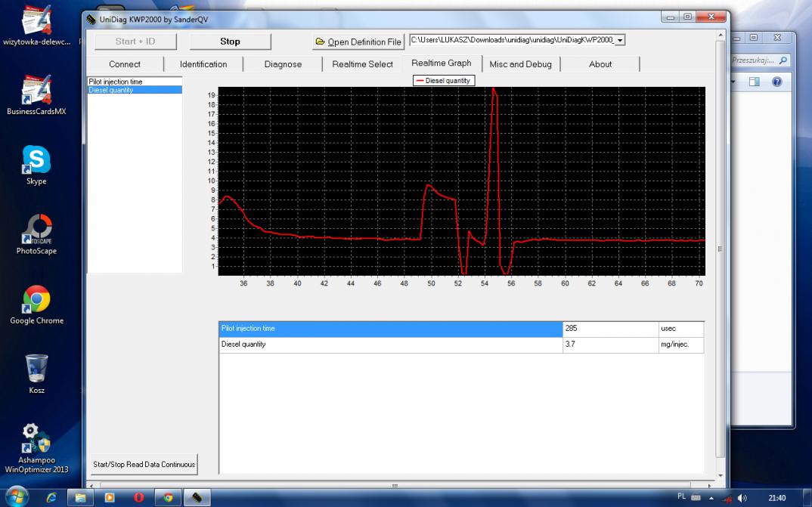Image resolution: width=812 pixels, height=507 pixels.
Task: Click help icon in background Explorer window
Action: pyautogui.click(x=776, y=82)
